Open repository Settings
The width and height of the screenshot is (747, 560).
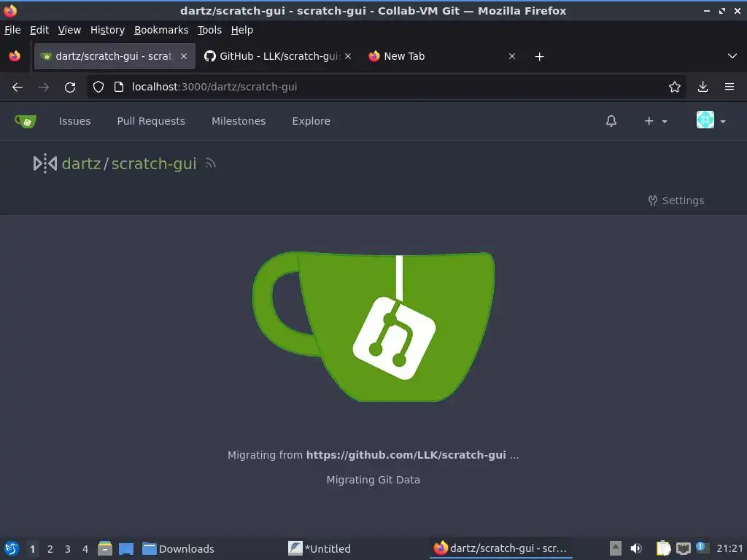(676, 201)
